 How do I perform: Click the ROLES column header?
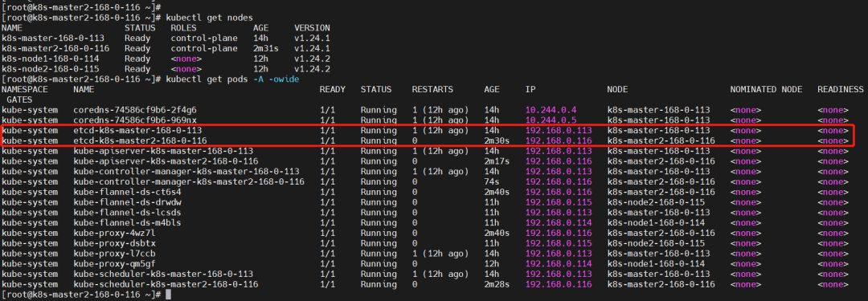pos(184,27)
